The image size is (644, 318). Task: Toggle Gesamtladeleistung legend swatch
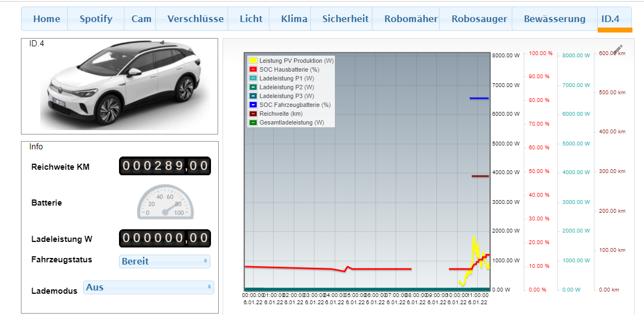(253, 122)
